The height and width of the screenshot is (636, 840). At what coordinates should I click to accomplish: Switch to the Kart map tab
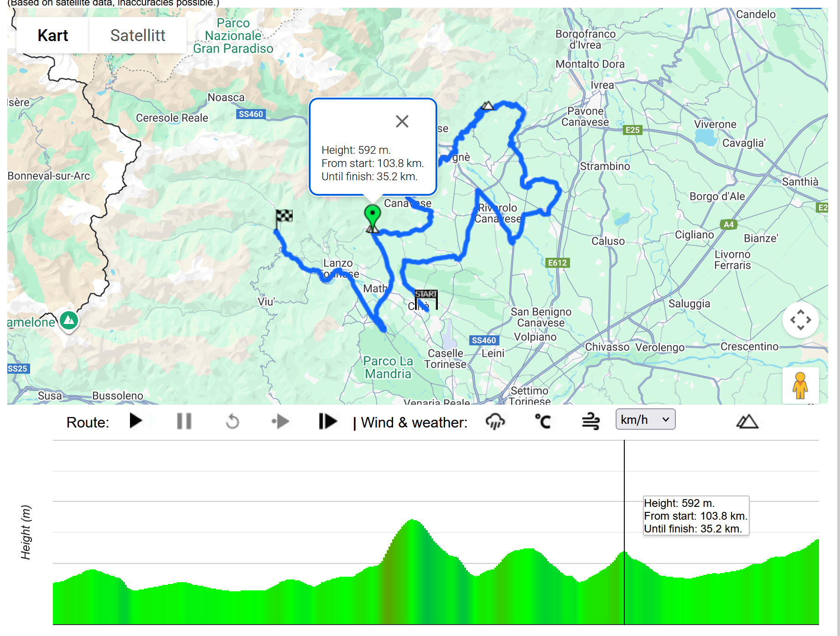point(53,36)
